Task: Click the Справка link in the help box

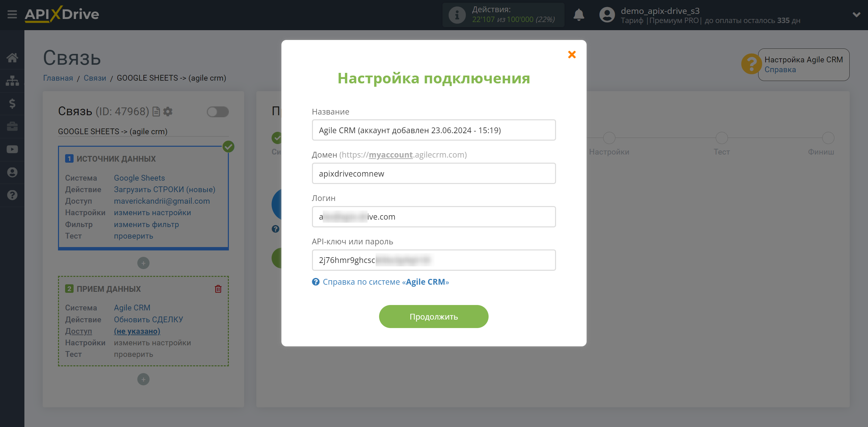Action: (x=780, y=69)
